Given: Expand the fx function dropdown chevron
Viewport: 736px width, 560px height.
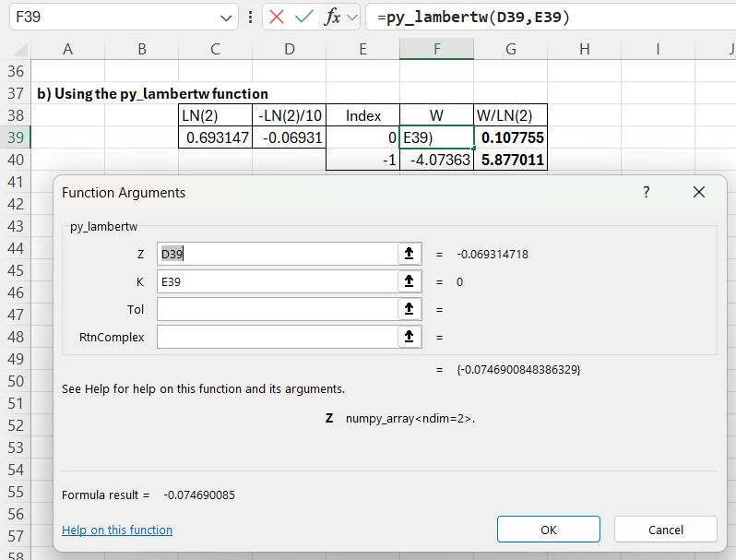Looking at the screenshot, I should click(x=352, y=18).
